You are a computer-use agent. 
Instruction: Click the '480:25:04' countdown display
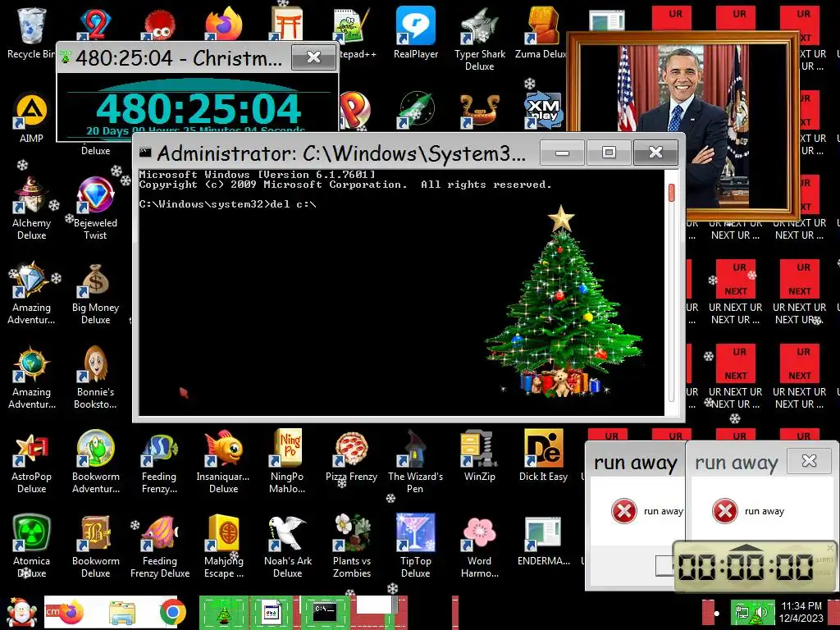point(199,109)
